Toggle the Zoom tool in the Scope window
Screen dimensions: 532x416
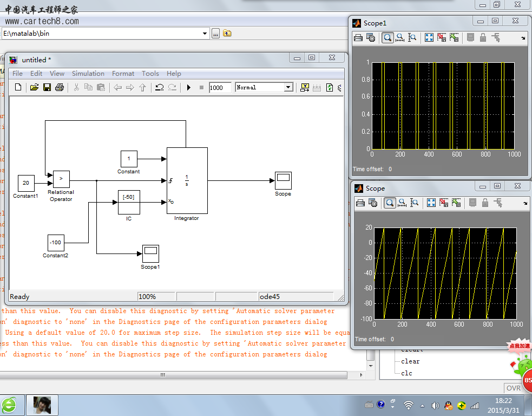click(386, 203)
